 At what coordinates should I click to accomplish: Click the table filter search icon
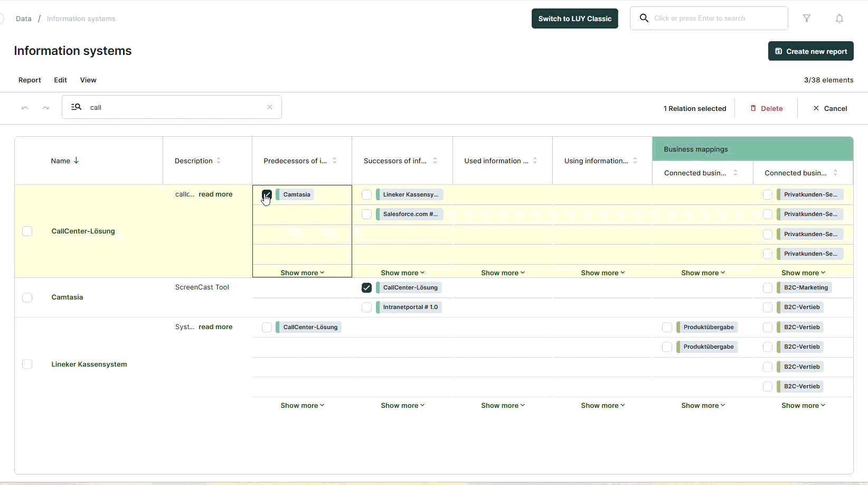pos(77,107)
